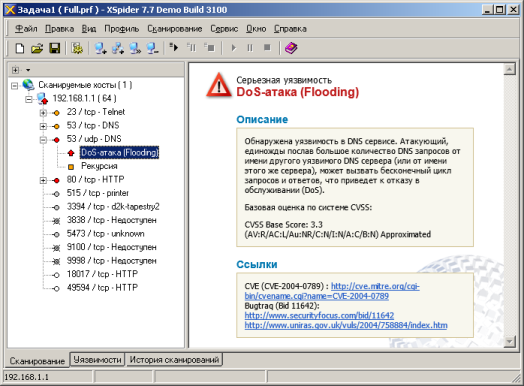
Task: Create a new task with blank page icon
Action: (20, 48)
